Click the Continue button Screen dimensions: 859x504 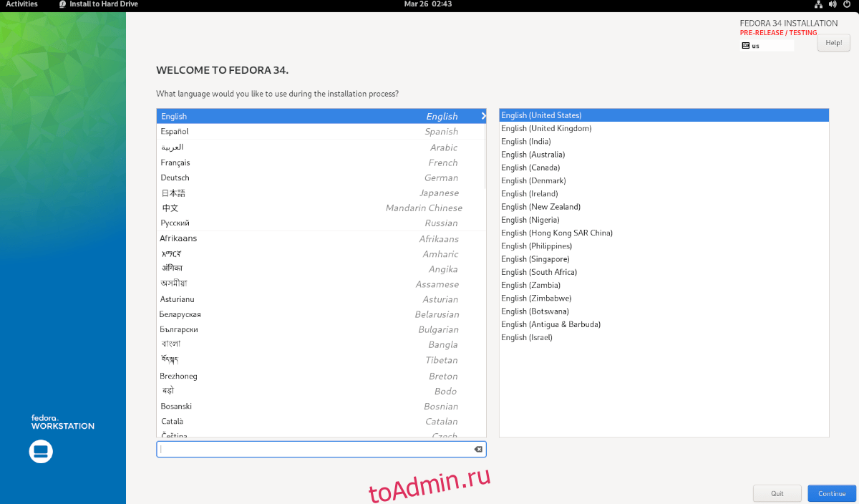(832, 493)
